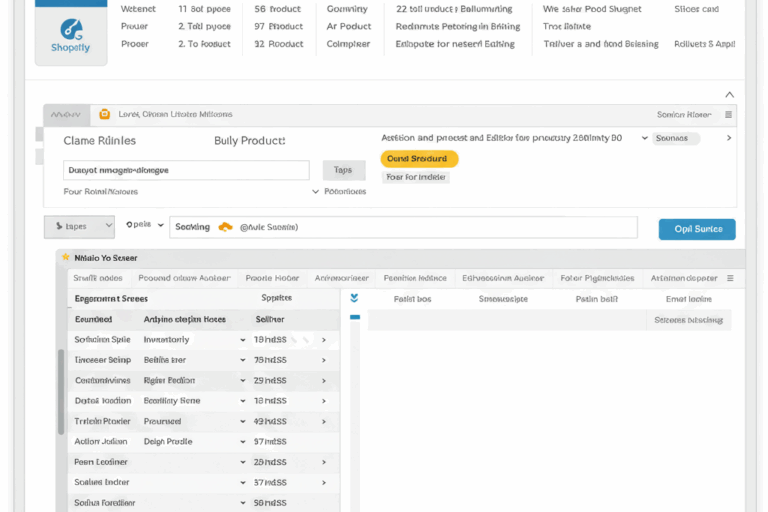Viewport: 768px width, 512px height.
Task: Click the yellow star icon beside Nitialo Yo Sceeer
Action: 65,257
